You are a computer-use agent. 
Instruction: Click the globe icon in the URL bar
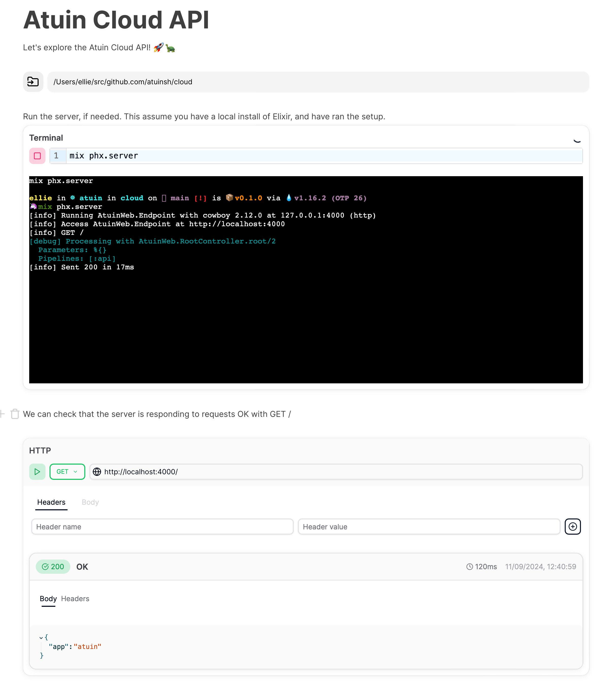(97, 471)
